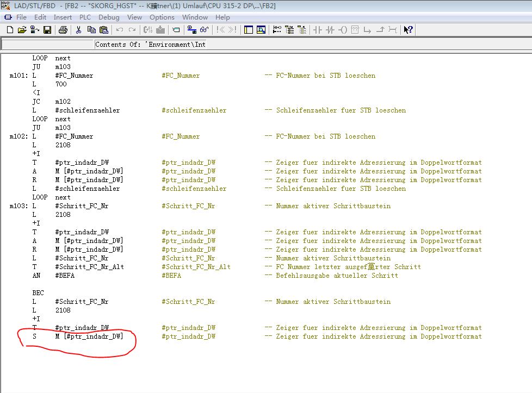
Task: Click the T #Schritt_FC_Nr_Alt instruction
Action: click(x=78, y=267)
